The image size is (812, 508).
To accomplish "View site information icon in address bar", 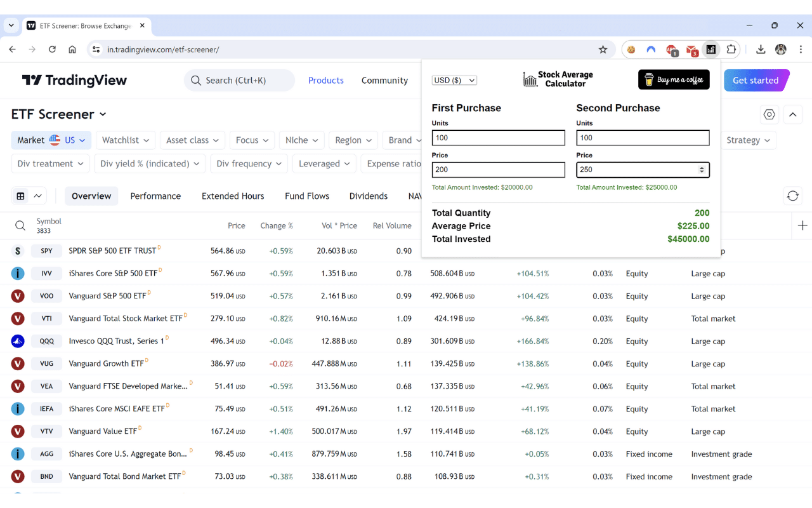I will 96,50.
